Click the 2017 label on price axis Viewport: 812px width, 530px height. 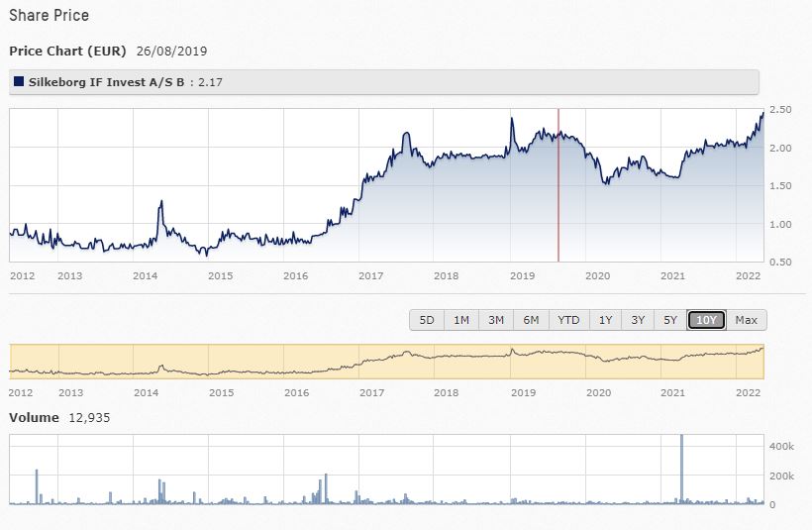[x=371, y=275]
